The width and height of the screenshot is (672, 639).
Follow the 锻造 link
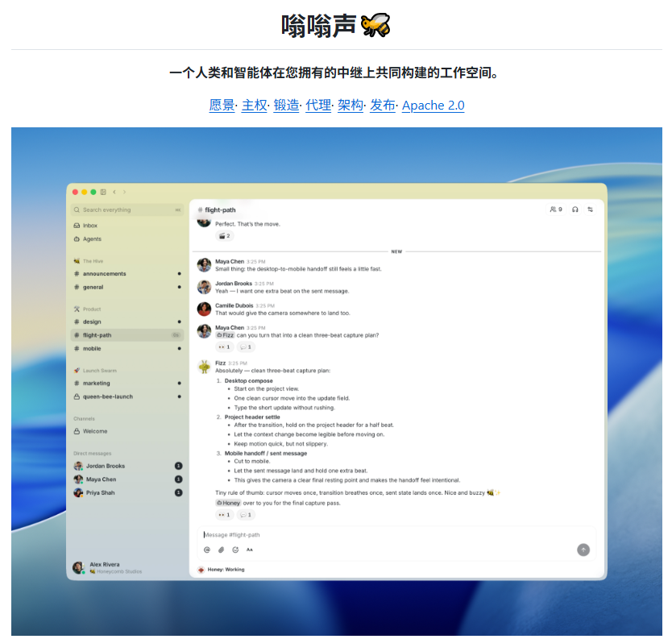[x=286, y=105]
